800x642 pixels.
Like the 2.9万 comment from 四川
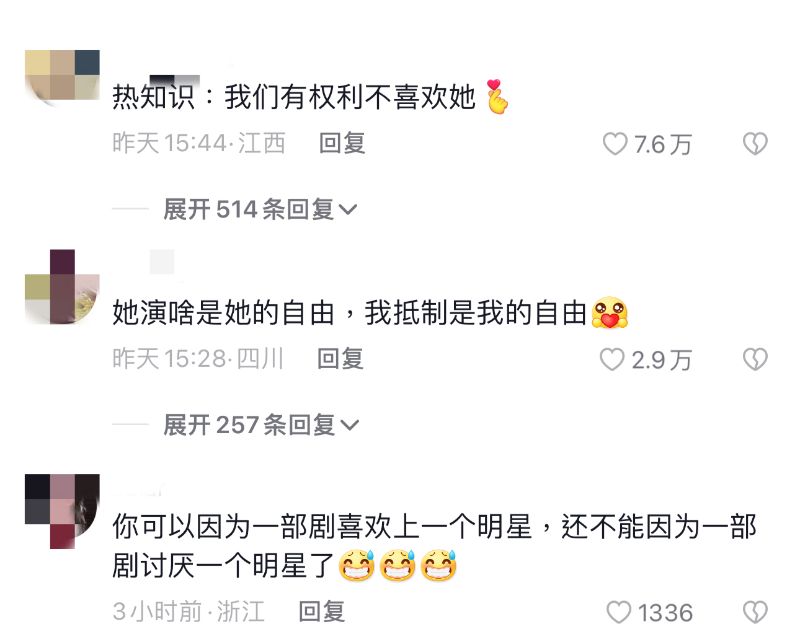click(x=612, y=360)
